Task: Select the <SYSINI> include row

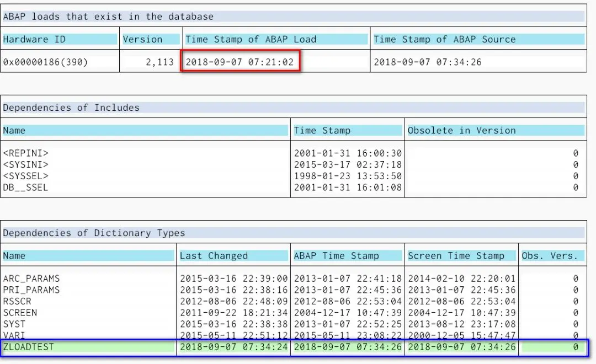Action: 26,165
